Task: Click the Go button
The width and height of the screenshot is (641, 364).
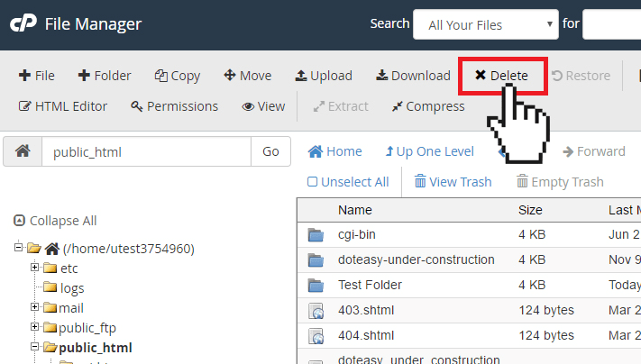Action: point(270,151)
